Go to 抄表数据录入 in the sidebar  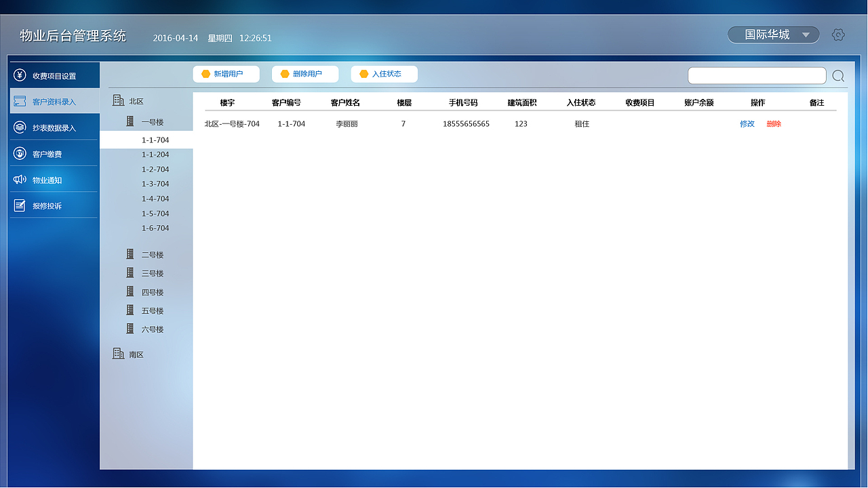54,127
